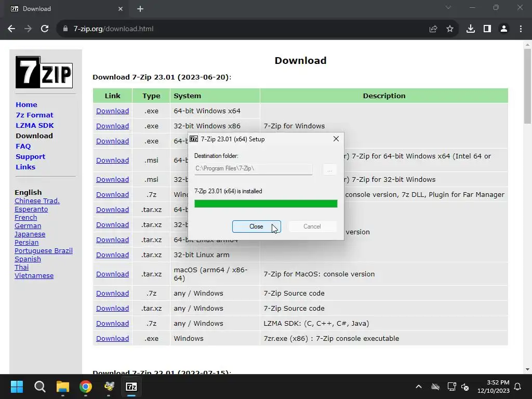Close the Download browser tab
The height and width of the screenshot is (399, 532).
pyautogui.click(x=121, y=9)
